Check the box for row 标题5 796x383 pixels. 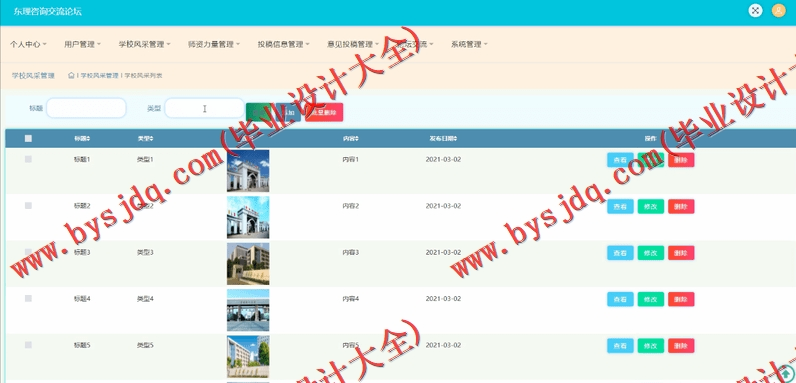tap(28, 345)
